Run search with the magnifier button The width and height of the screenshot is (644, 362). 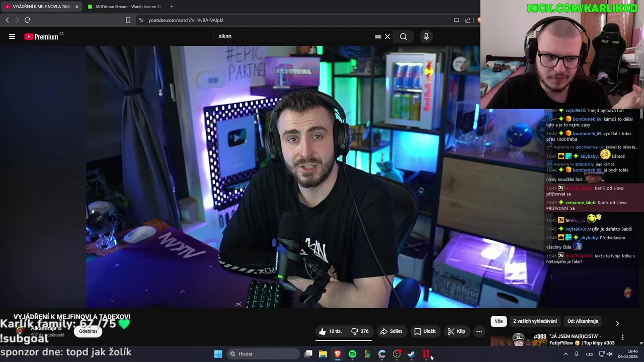[x=404, y=36]
